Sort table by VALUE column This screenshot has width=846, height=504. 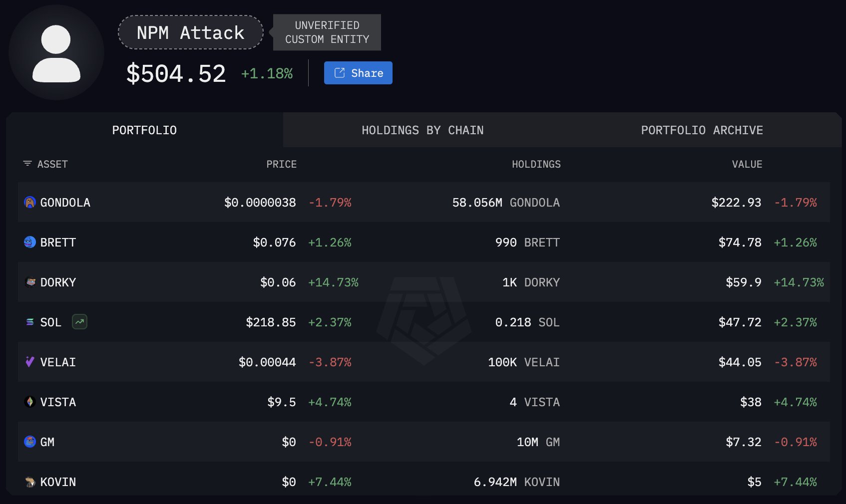pyautogui.click(x=747, y=164)
